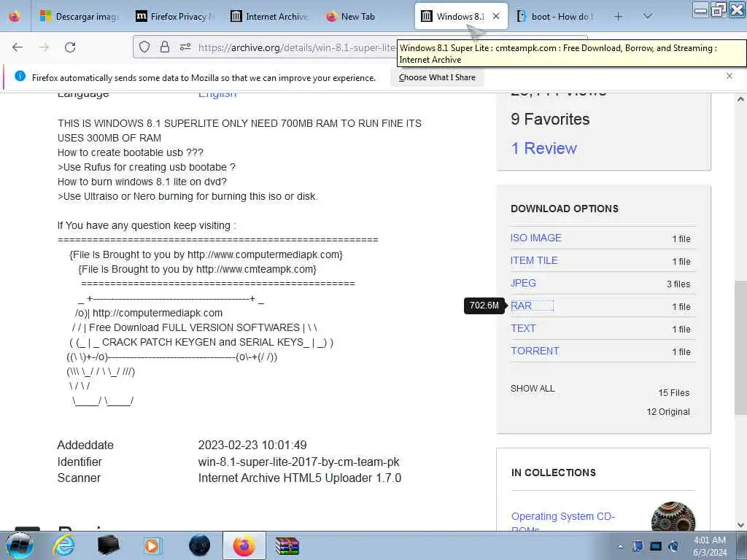Image resolution: width=747 pixels, height=560 pixels.
Task: Click the IN COLLECTIONS heading
Action: coord(554,472)
